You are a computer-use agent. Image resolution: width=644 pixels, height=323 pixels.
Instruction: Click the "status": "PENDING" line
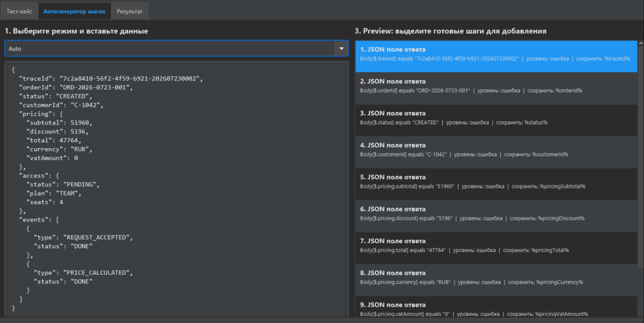[63, 184]
